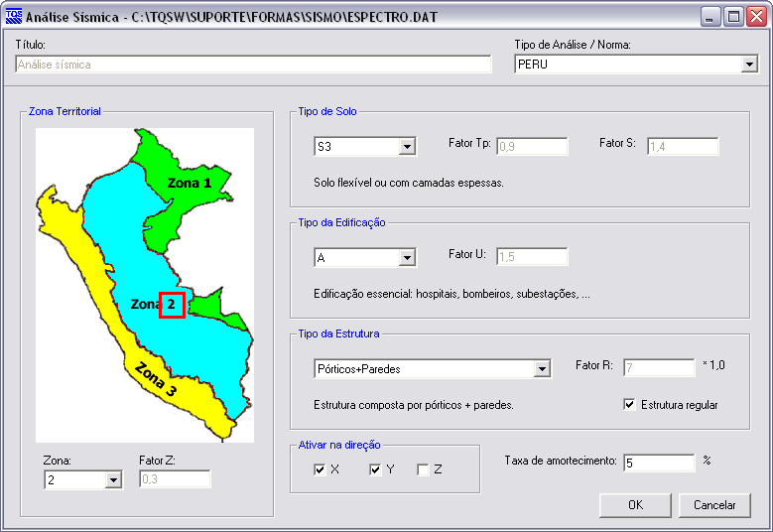Enable the Z direction checkbox
This screenshot has width=773, height=532.
point(424,469)
